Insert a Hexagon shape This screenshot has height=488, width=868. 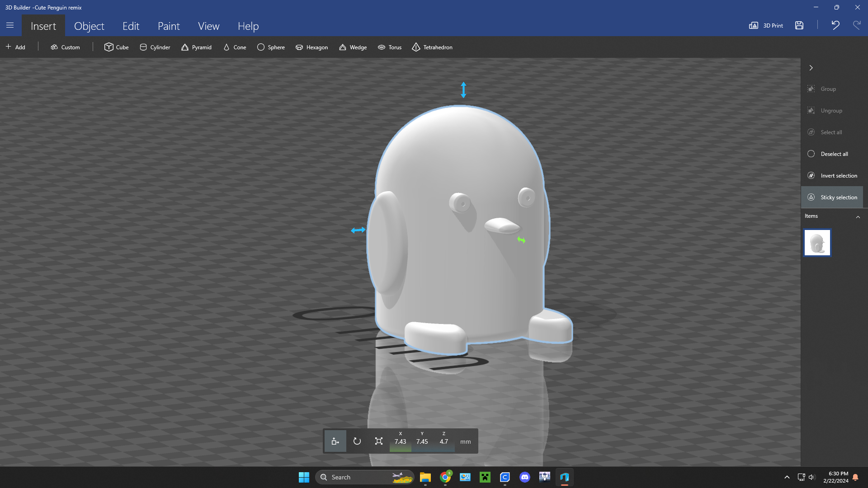click(311, 47)
